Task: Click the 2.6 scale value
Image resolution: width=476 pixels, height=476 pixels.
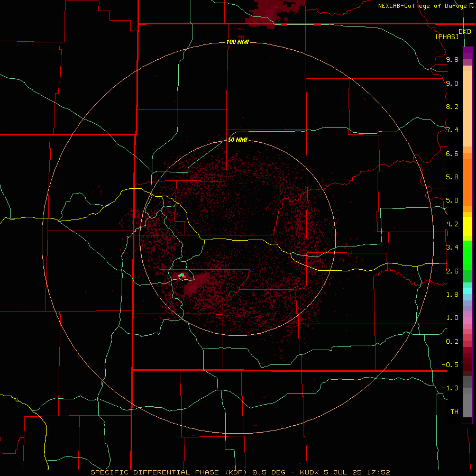Action: tap(452, 271)
